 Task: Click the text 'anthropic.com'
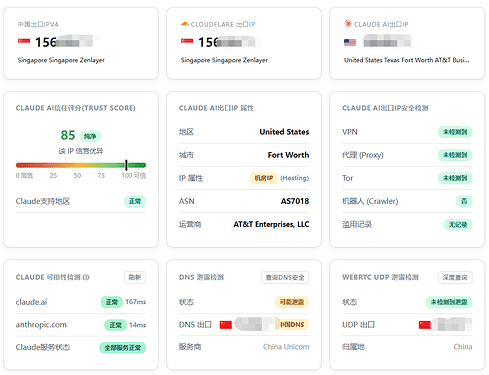pos(41,325)
